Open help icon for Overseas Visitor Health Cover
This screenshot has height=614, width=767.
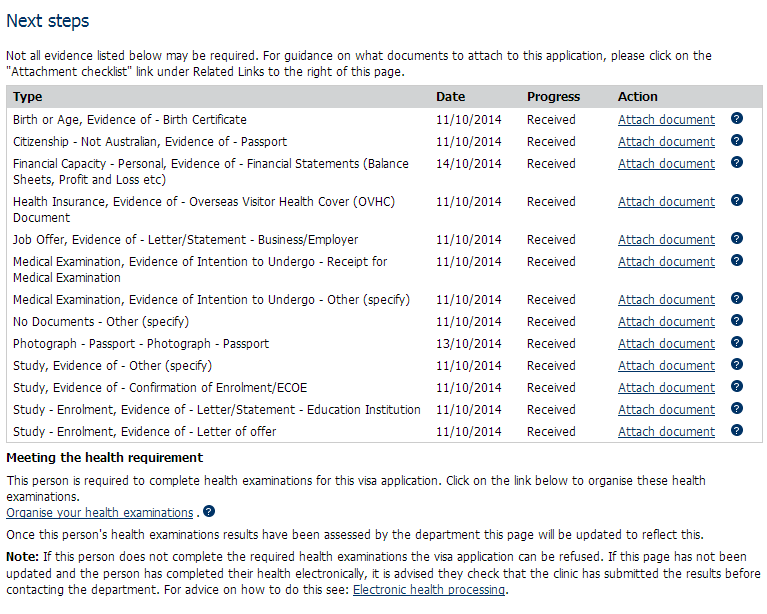(737, 201)
